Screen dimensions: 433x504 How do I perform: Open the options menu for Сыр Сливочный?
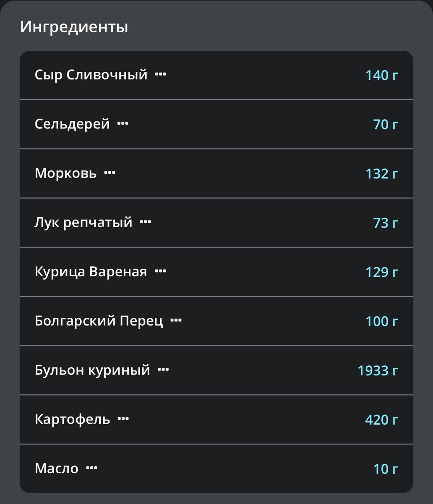(x=161, y=74)
